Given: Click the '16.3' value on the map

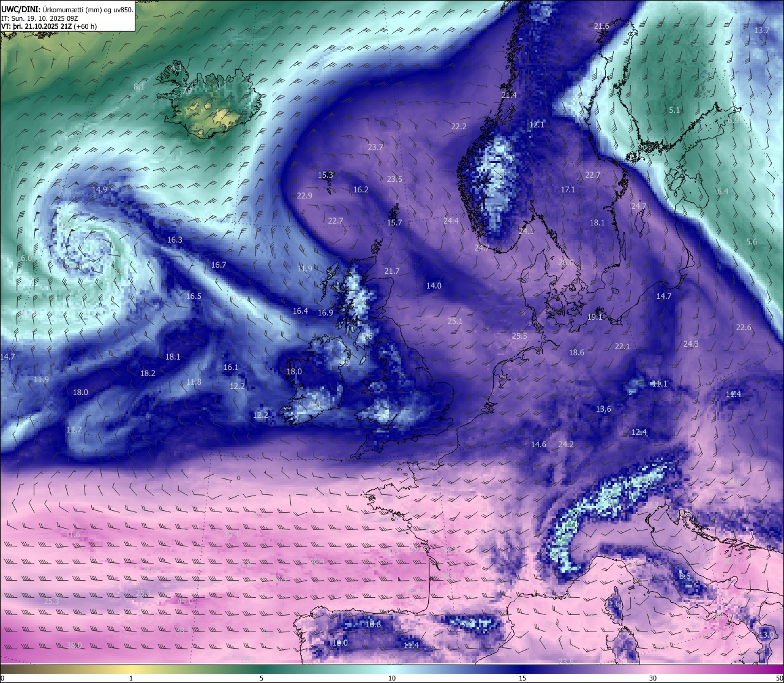Looking at the screenshot, I should pos(175,240).
